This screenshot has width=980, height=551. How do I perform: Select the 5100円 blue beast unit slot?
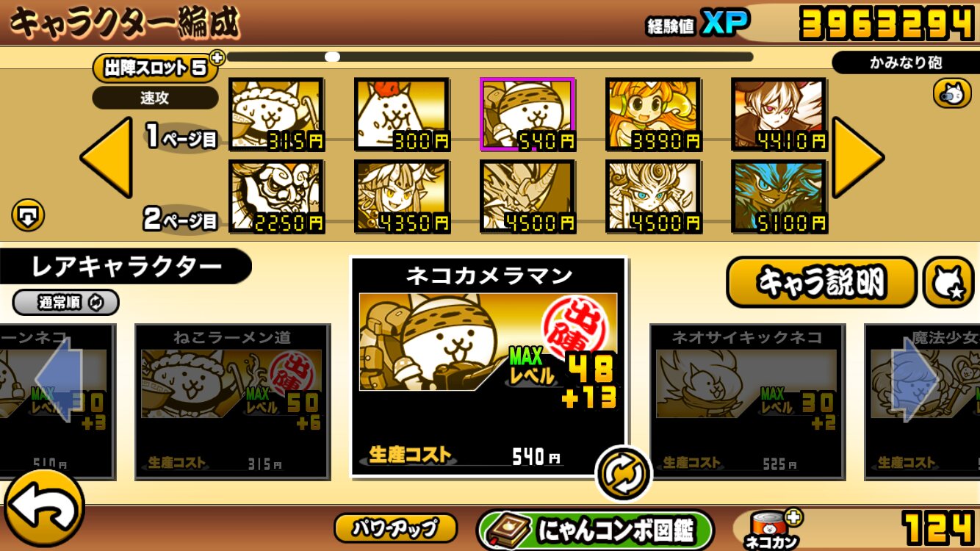click(779, 196)
